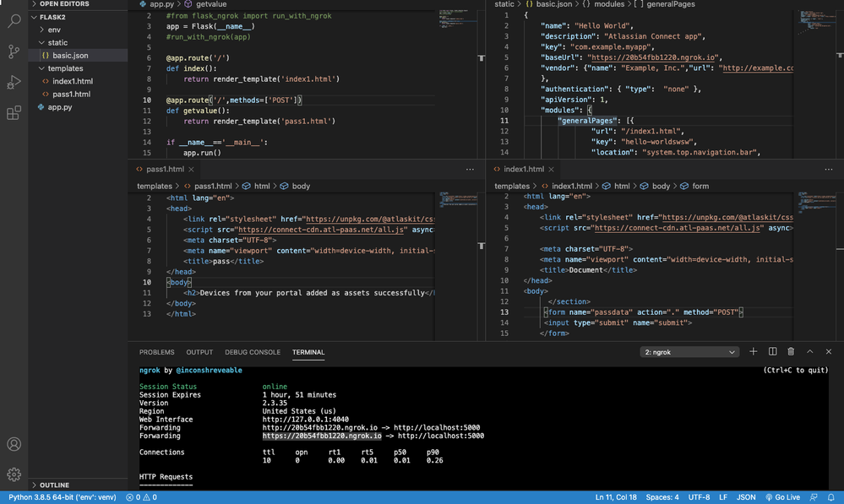
Task: Open more actions menu for index1.html editor
Action: 829,169
